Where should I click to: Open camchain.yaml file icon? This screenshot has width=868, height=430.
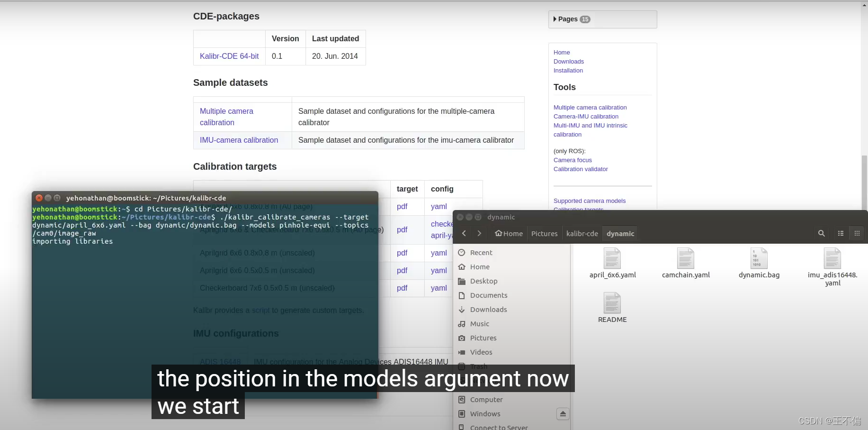point(686,258)
